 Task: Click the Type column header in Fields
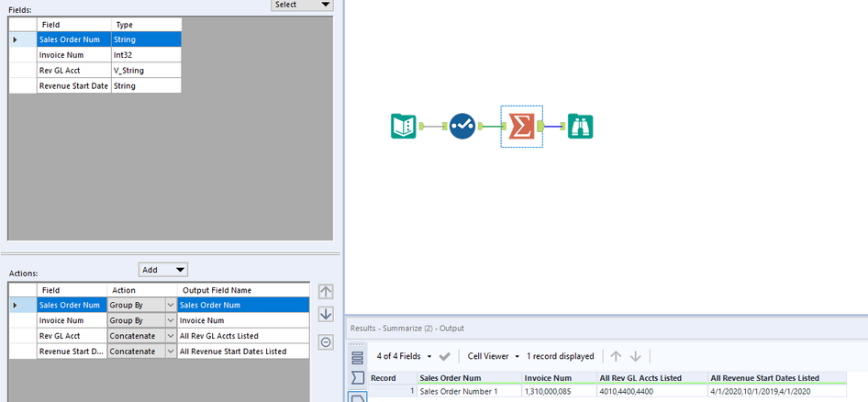[146, 25]
